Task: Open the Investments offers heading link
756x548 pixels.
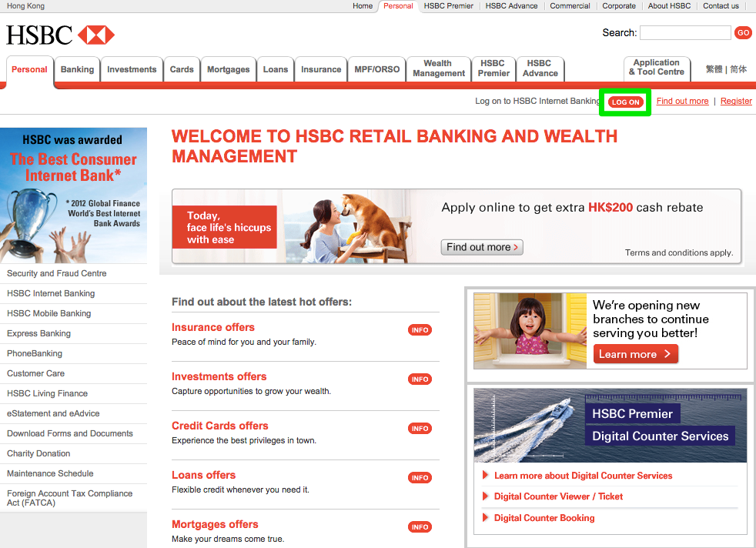Action: point(219,376)
